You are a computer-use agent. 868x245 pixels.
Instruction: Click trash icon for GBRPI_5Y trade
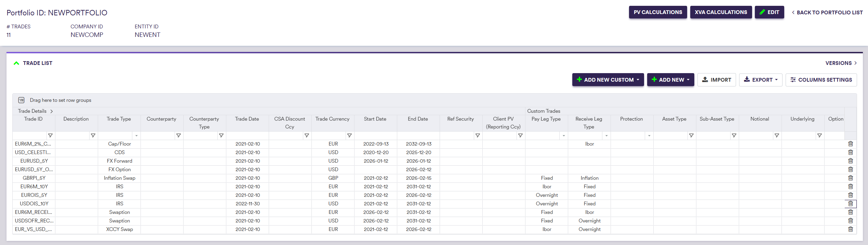[850, 178]
